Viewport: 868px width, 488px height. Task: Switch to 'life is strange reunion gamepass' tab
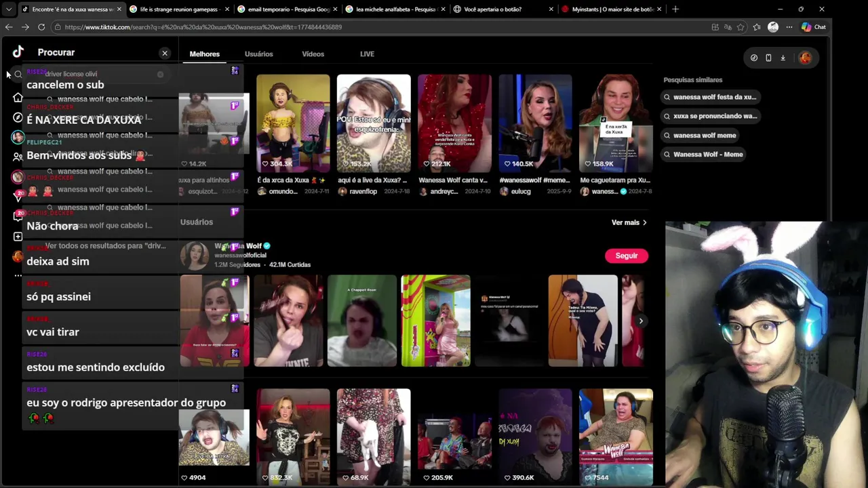coord(178,9)
